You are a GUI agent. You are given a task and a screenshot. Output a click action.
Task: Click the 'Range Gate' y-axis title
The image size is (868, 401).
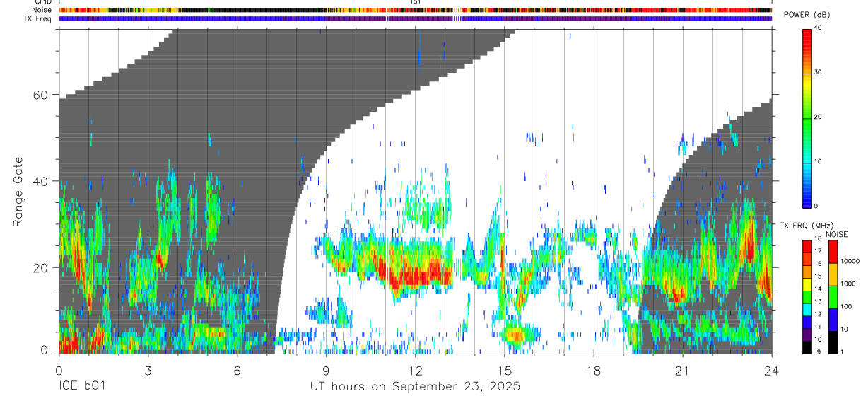(18, 191)
